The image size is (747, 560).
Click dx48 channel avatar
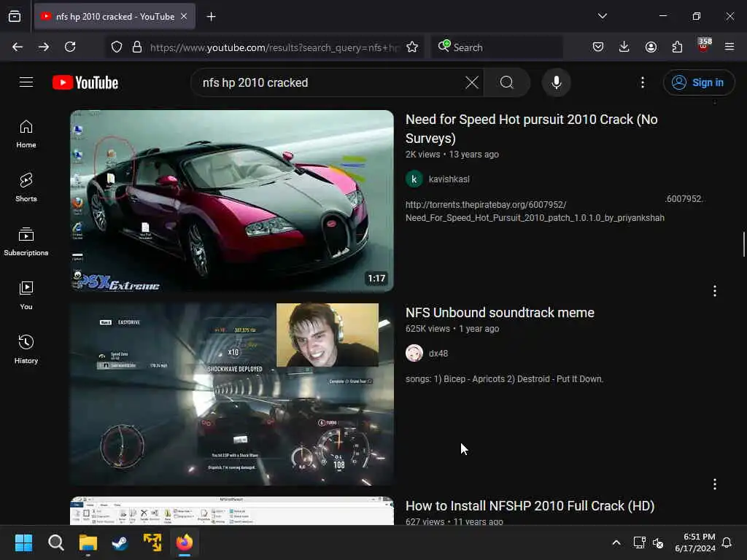click(414, 354)
